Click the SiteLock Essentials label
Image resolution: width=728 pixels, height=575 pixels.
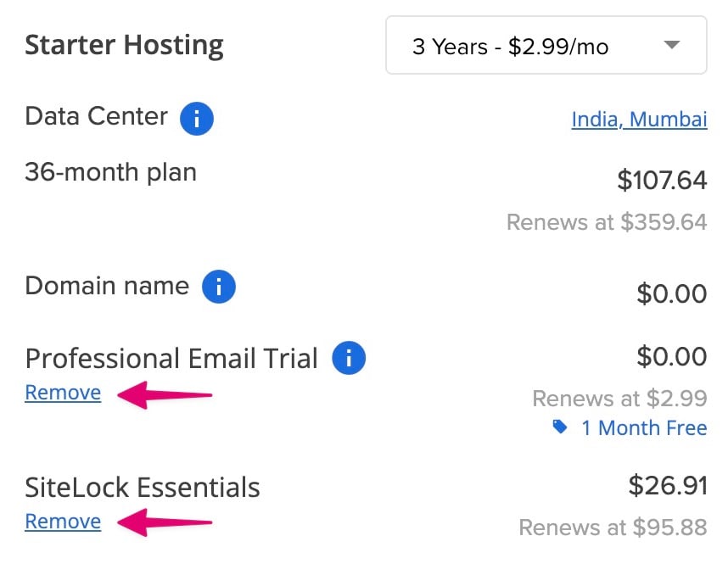(143, 488)
